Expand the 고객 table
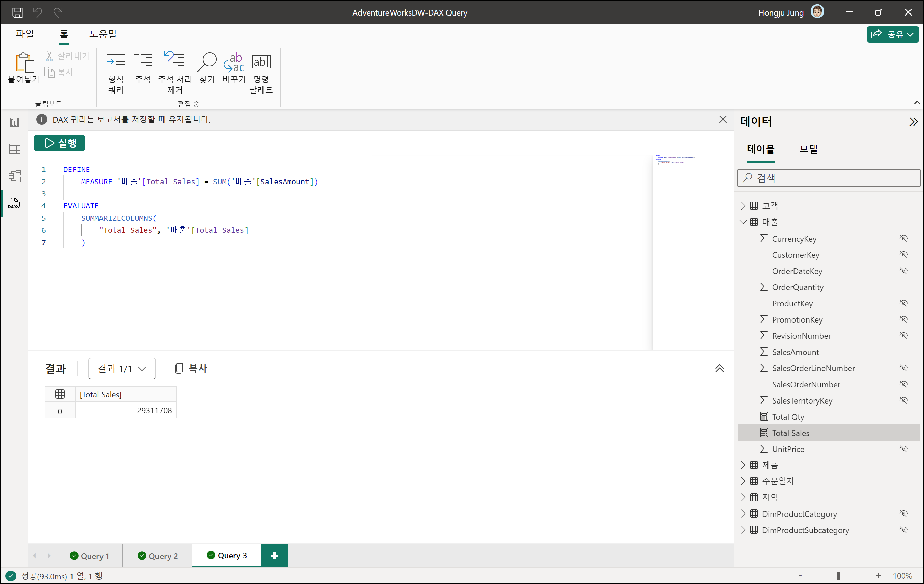This screenshot has width=924, height=584. tap(743, 206)
